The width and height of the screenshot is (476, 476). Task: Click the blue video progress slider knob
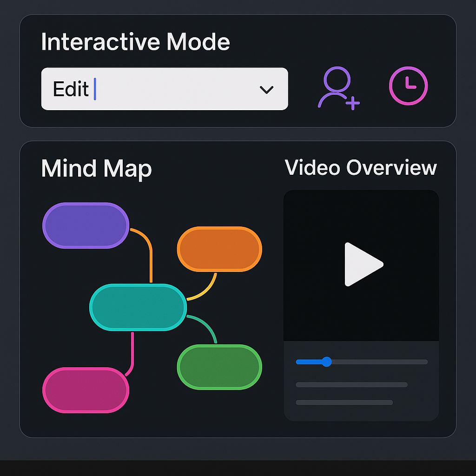click(327, 362)
